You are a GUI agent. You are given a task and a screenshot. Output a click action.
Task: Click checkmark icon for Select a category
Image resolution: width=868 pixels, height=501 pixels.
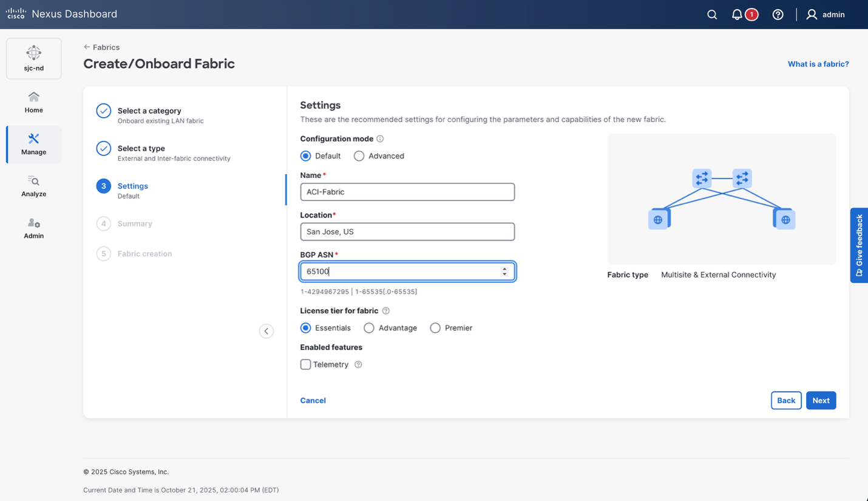pos(104,111)
